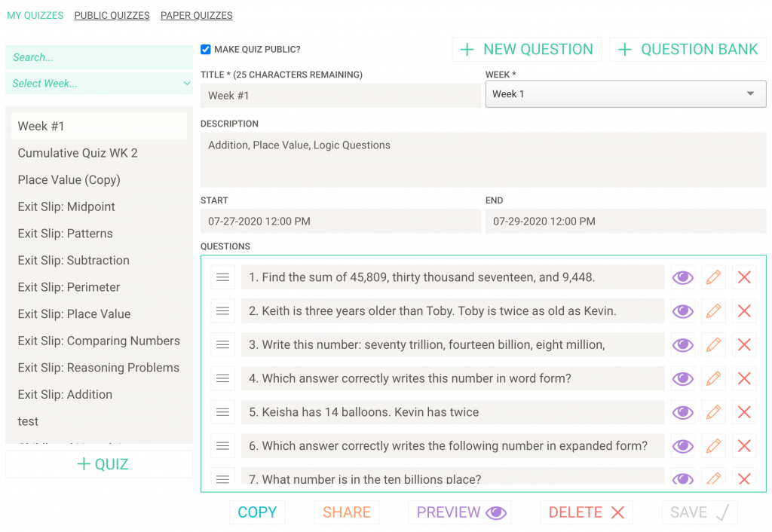
Task: Click the quiz Search input field
Action: [x=99, y=57]
